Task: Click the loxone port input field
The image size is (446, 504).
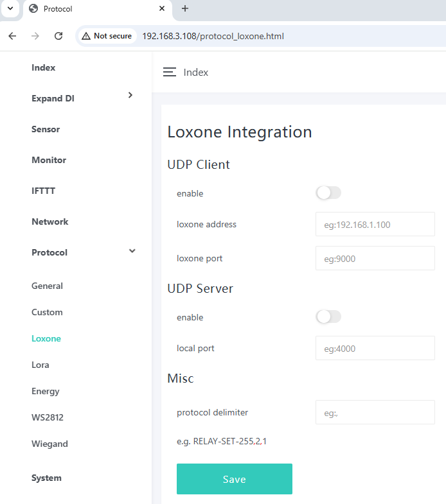Action: pyautogui.click(x=375, y=258)
